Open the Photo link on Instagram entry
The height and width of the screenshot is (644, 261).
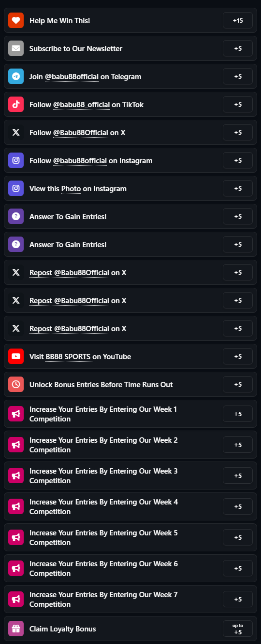click(71, 189)
